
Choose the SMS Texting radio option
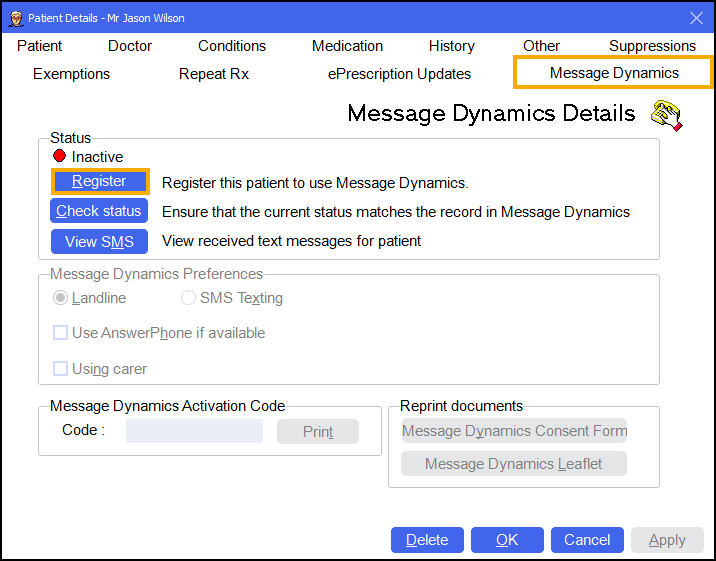[x=188, y=298]
